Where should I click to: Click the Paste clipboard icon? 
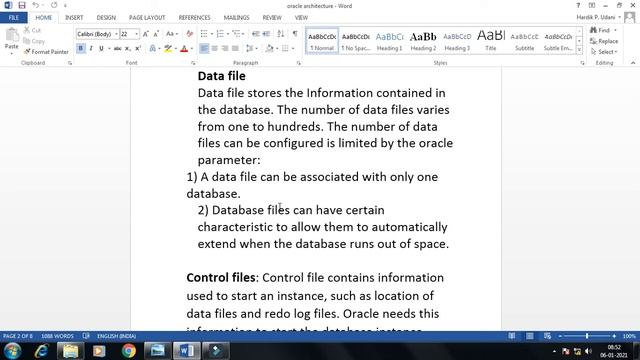click(x=11, y=36)
